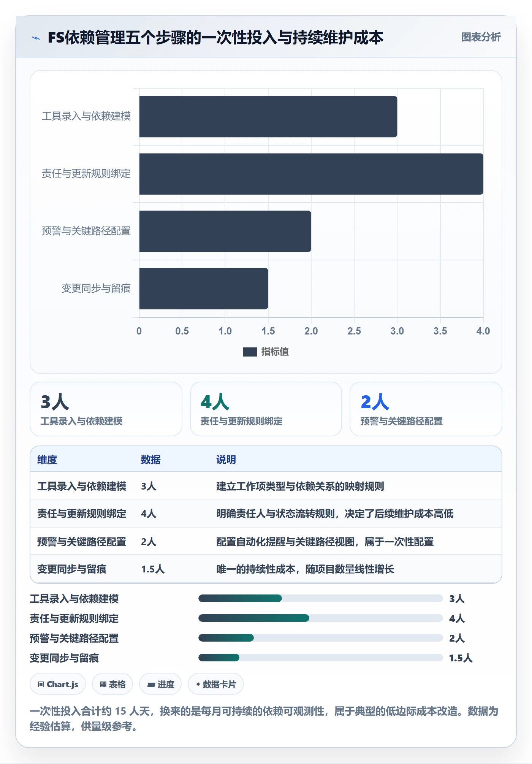
Task: Open the 2人 预警与关键路径配置 data card
Action: 426,409
